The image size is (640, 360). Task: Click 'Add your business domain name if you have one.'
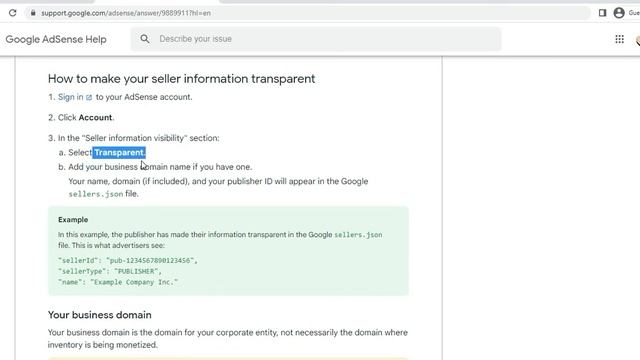[x=160, y=167]
